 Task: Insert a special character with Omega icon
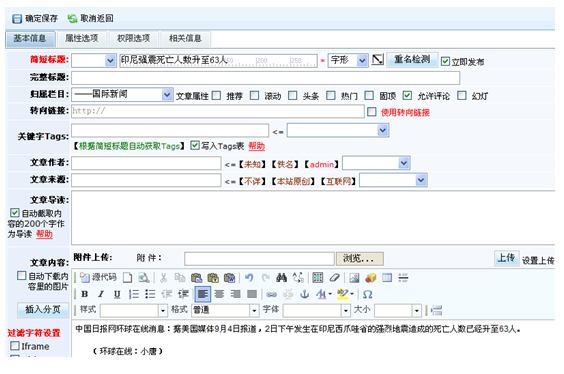367,294
